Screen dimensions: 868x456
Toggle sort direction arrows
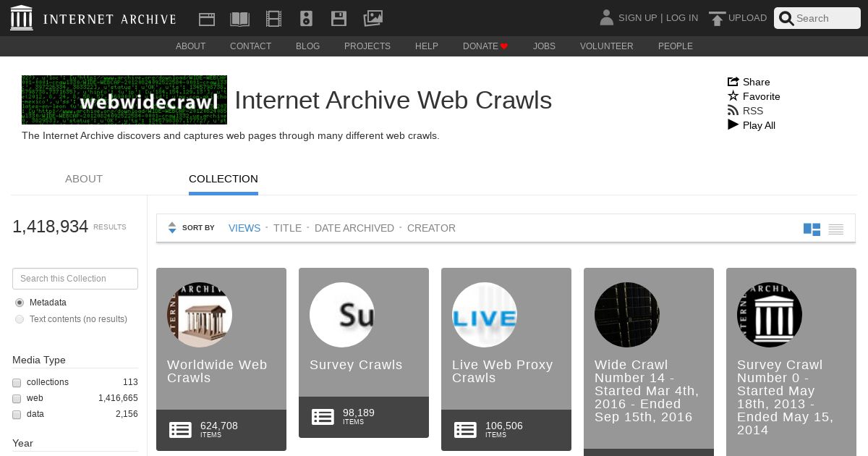(172, 227)
